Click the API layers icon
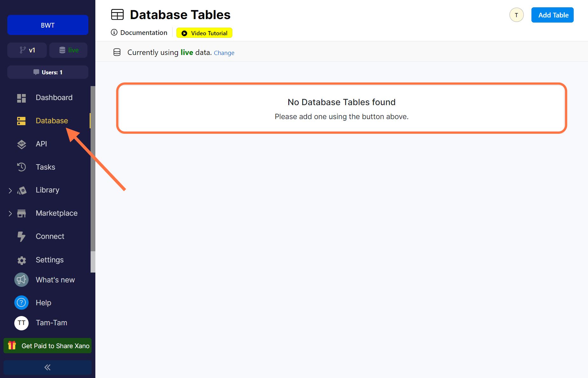588x378 pixels. coord(21,144)
